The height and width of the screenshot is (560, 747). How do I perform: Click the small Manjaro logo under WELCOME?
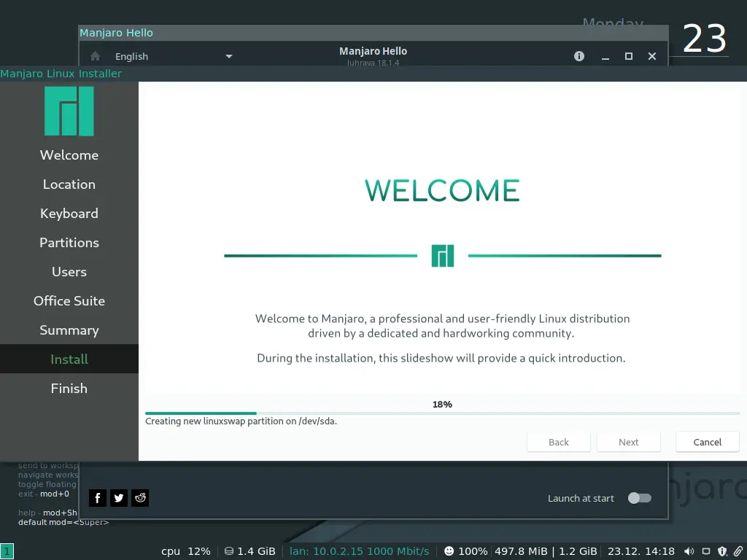pyautogui.click(x=443, y=256)
